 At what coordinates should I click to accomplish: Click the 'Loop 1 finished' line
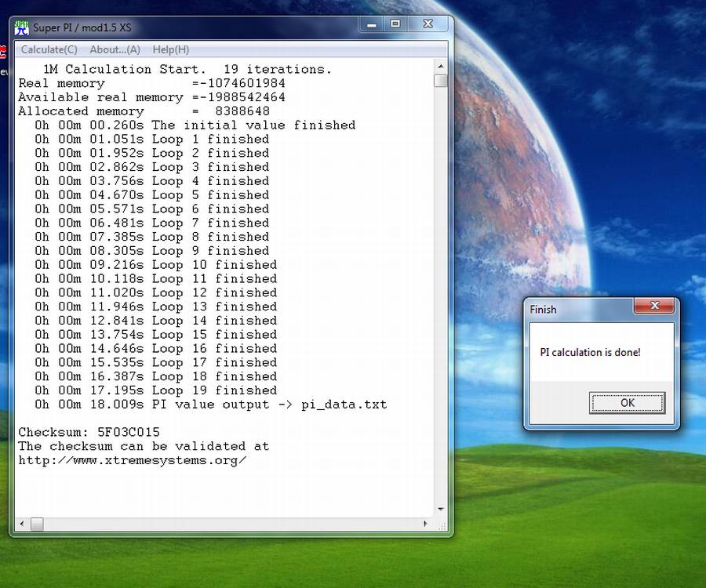pos(152,139)
